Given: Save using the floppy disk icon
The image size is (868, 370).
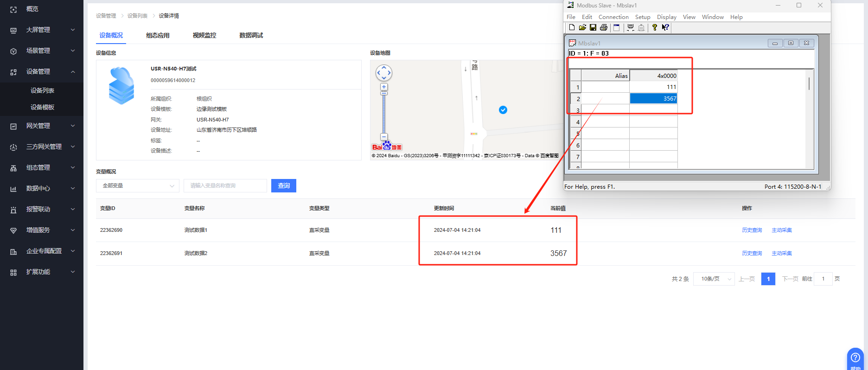Looking at the screenshot, I should pyautogui.click(x=593, y=27).
